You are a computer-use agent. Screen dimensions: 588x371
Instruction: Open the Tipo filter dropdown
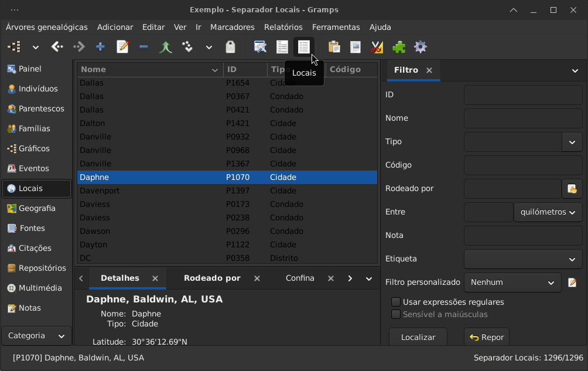[572, 142]
